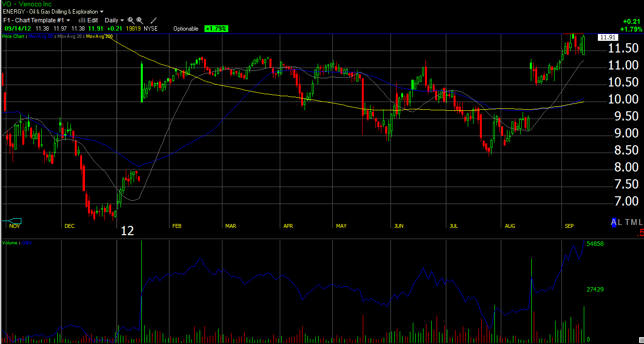Select the MovAvg 200 indicator label
Viewport: 644px width, 344px height.
pos(100,36)
